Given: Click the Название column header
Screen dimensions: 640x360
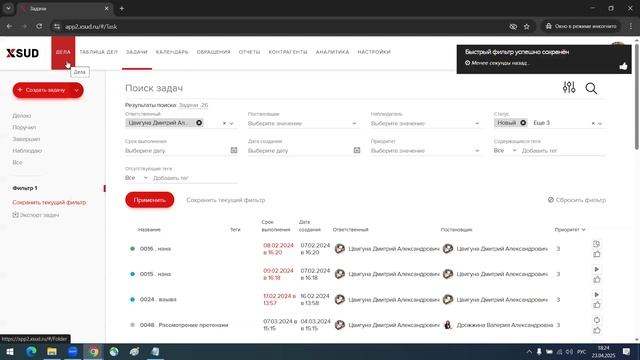Looking at the screenshot, I should 149,230.
